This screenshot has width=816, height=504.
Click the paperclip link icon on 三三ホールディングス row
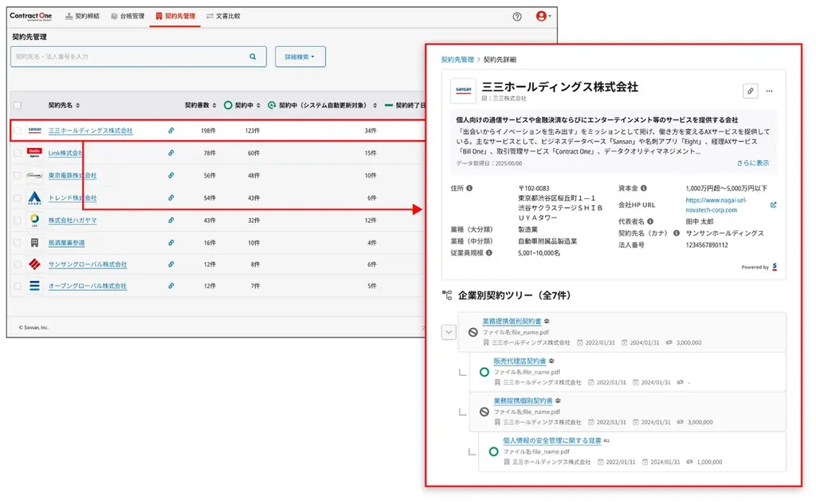[x=171, y=130]
